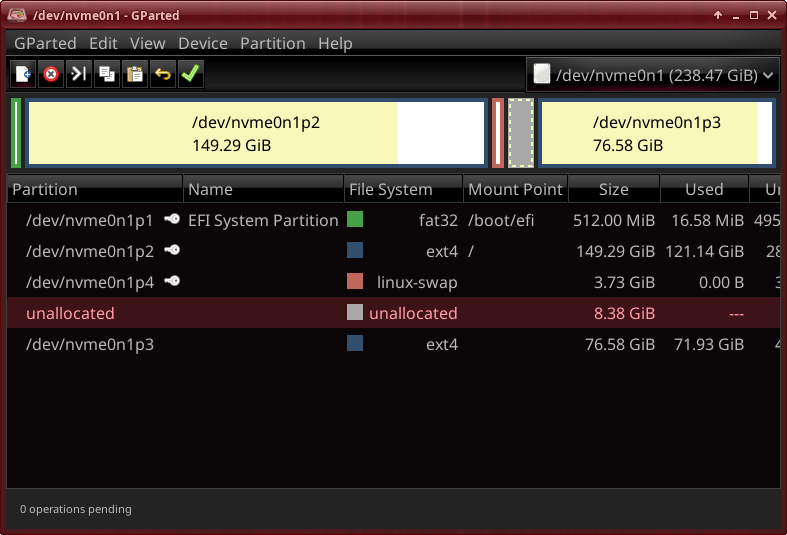This screenshot has height=535, width=787.
Task: Click the New partition toolbar icon
Action: click(x=23, y=74)
